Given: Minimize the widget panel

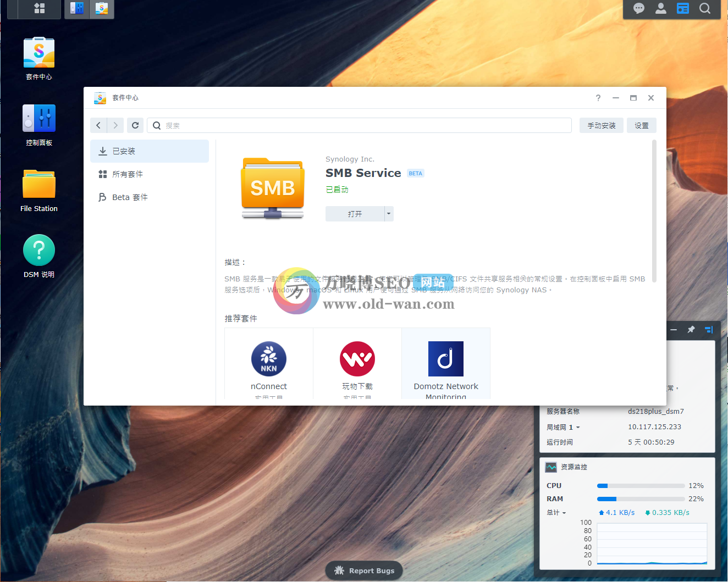Looking at the screenshot, I should pos(674,330).
